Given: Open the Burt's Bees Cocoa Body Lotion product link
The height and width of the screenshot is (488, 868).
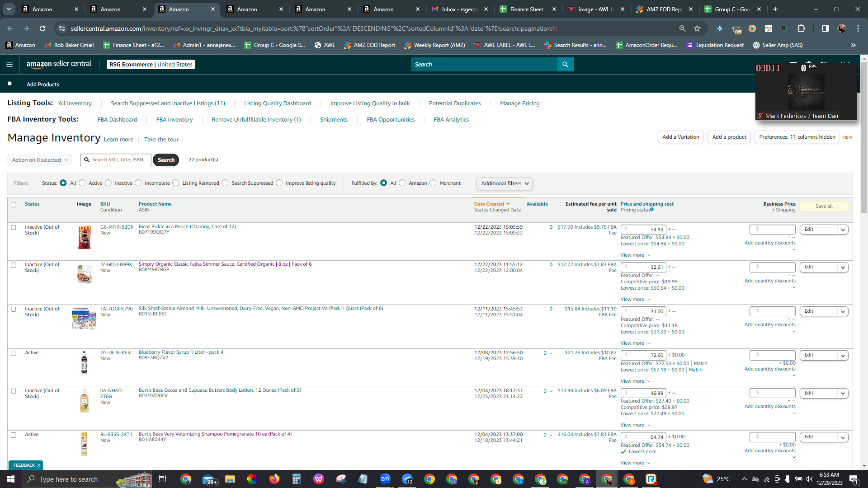Looking at the screenshot, I should point(220,390).
